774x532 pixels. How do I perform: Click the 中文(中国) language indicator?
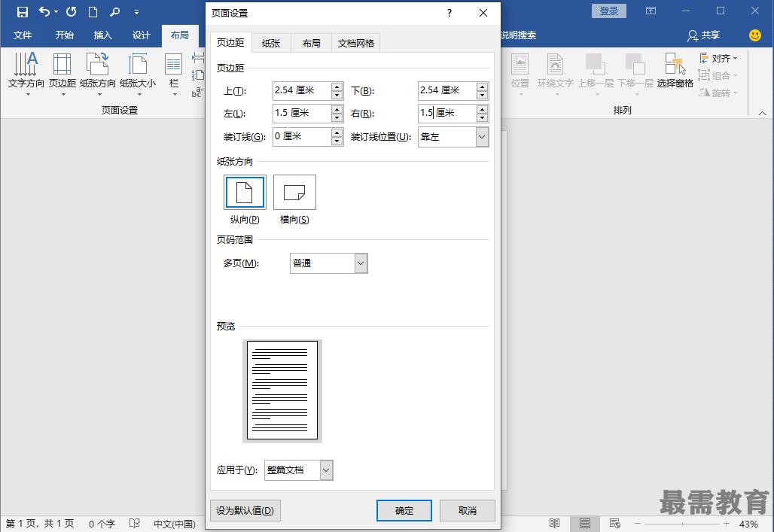click(174, 524)
